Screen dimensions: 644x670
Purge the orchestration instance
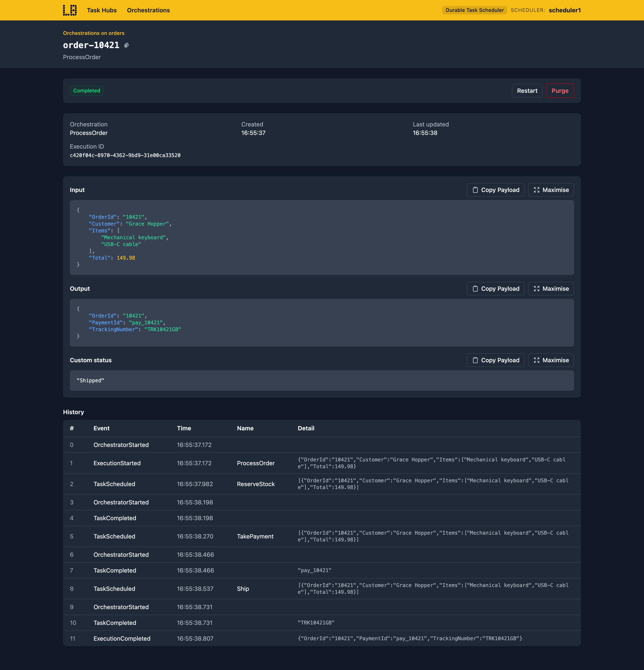[560, 91]
